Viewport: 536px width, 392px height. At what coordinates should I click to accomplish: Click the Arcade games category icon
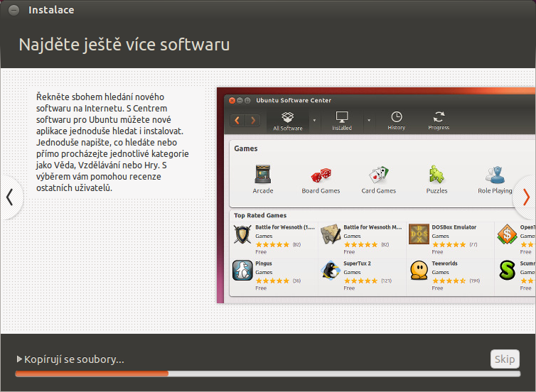[262, 174]
